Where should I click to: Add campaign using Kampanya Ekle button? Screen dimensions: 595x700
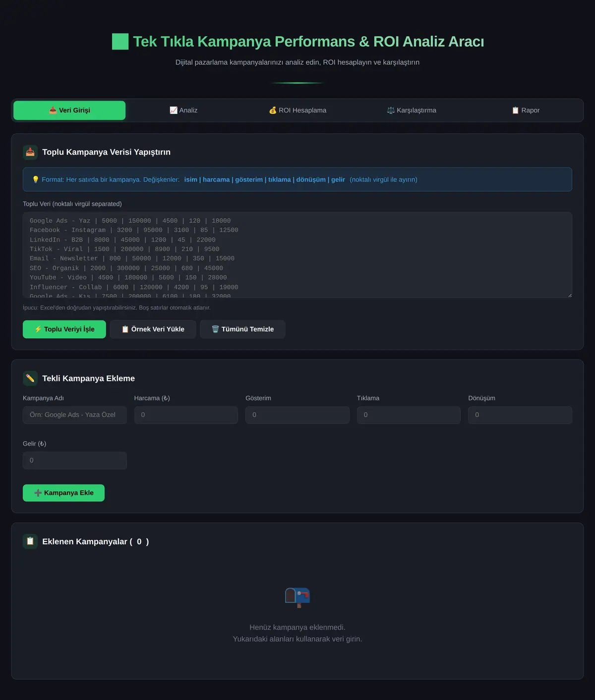(x=63, y=493)
